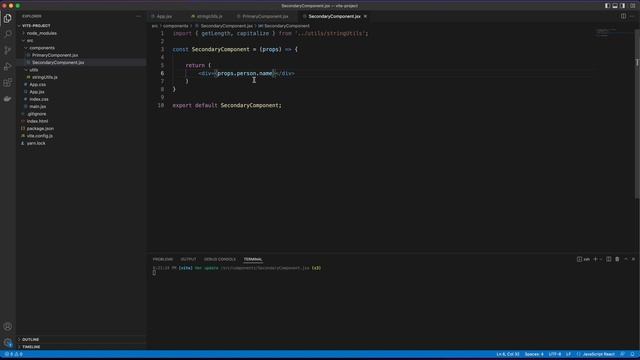This screenshot has width=640, height=360.
Task: Click the LF end-of-line indicator
Action: click(568, 354)
